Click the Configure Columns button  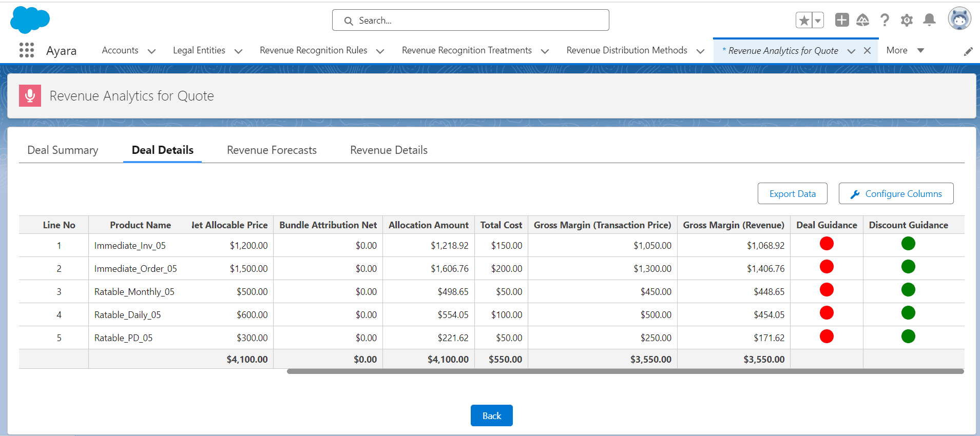896,193
